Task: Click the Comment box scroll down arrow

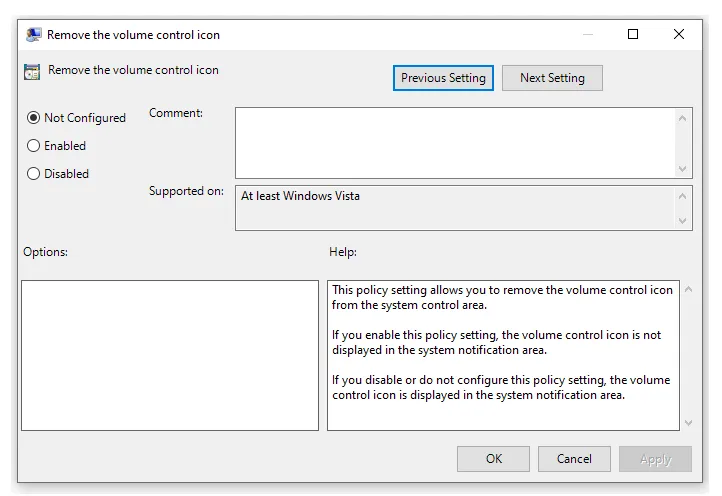Action: pyautogui.click(x=682, y=169)
